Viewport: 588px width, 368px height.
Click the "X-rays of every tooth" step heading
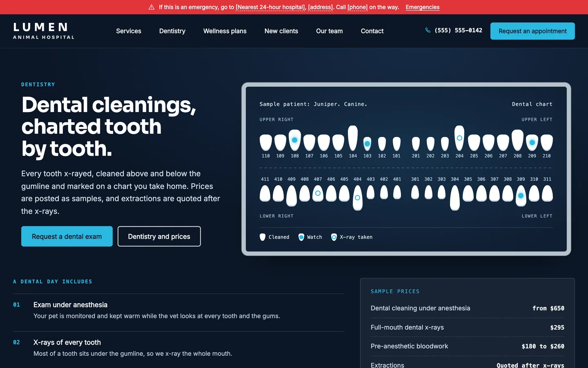pyautogui.click(x=67, y=342)
